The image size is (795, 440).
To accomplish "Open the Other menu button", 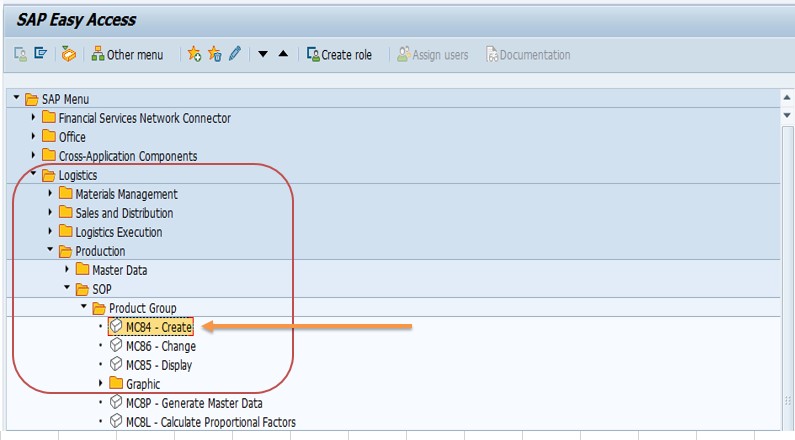I will [127, 54].
